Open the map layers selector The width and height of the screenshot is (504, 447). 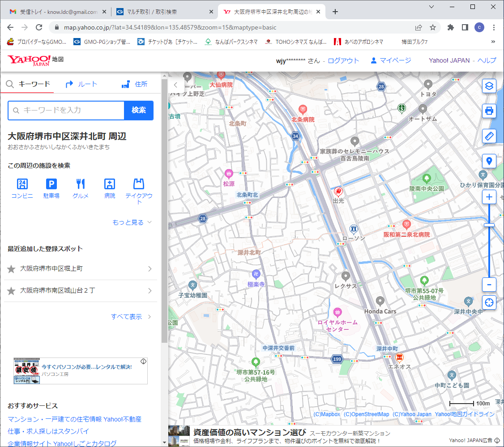click(489, 86)
